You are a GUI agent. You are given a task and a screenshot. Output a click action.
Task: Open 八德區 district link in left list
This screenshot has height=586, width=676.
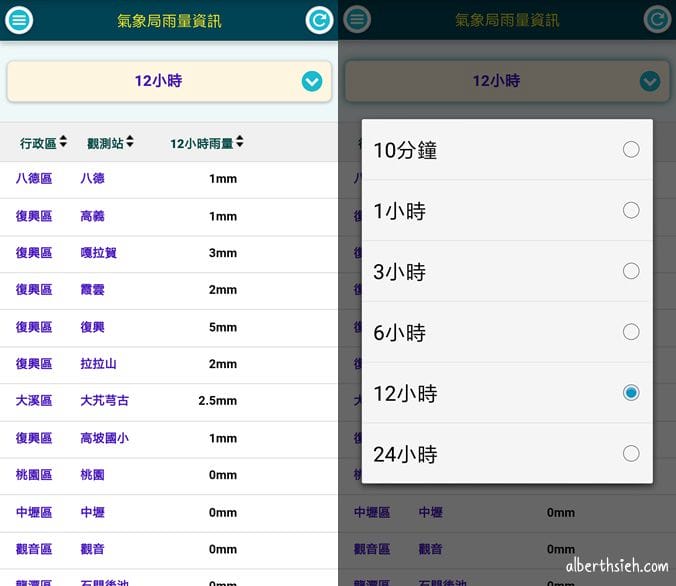coord(34,178)
